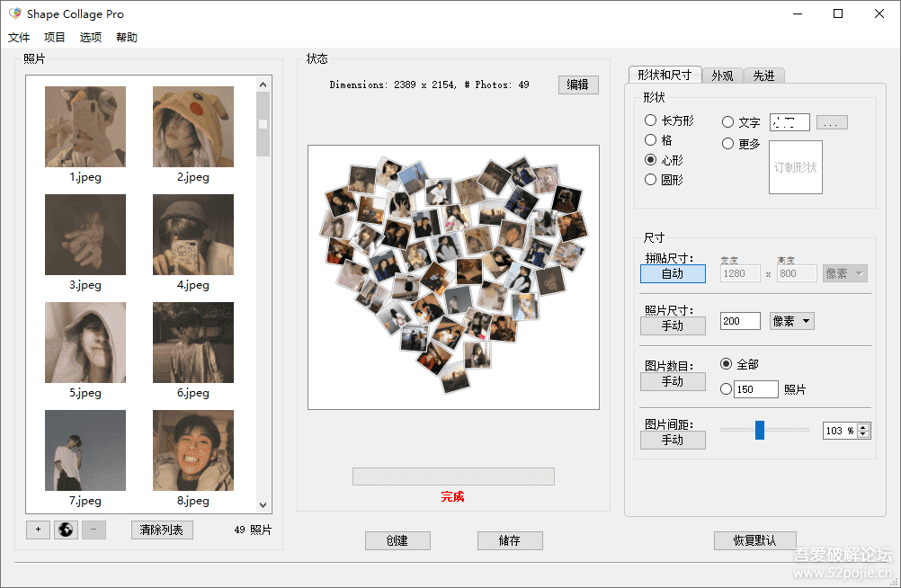Click the 创建 (create) button
The height and width of the screenshot is (588, 901).
click(397, 540)
